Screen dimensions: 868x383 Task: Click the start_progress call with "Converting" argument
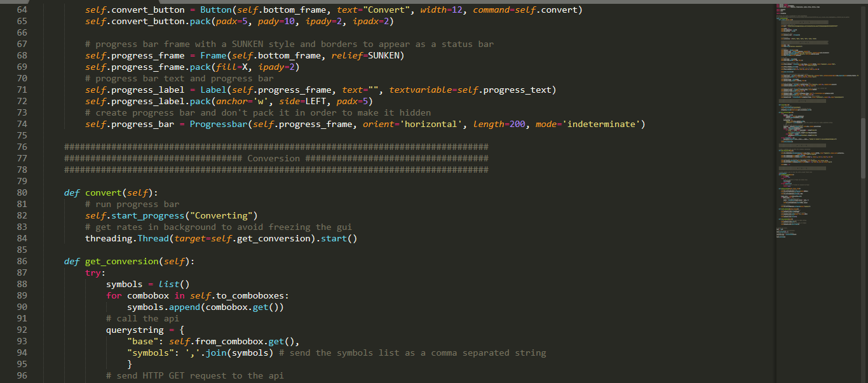[x=148, y=215]
